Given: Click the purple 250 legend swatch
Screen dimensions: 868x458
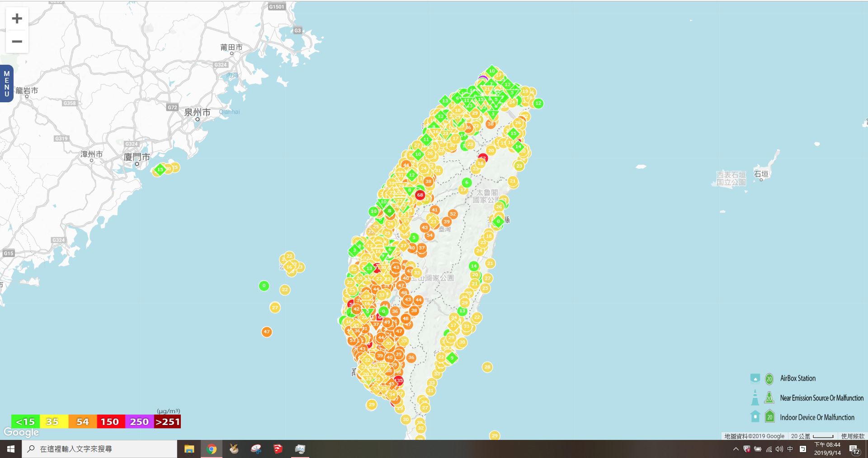Looking at the screenshot, I should coord(139,422).
